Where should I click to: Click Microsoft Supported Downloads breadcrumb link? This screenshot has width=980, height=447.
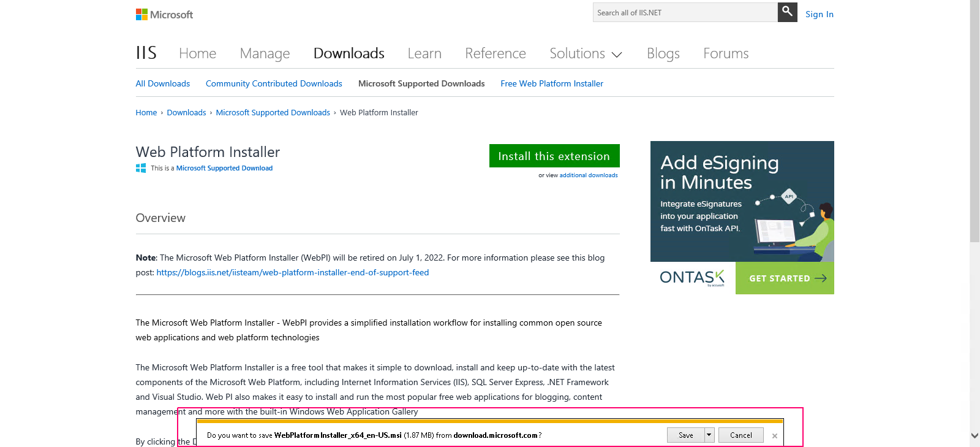pos(273,112)
